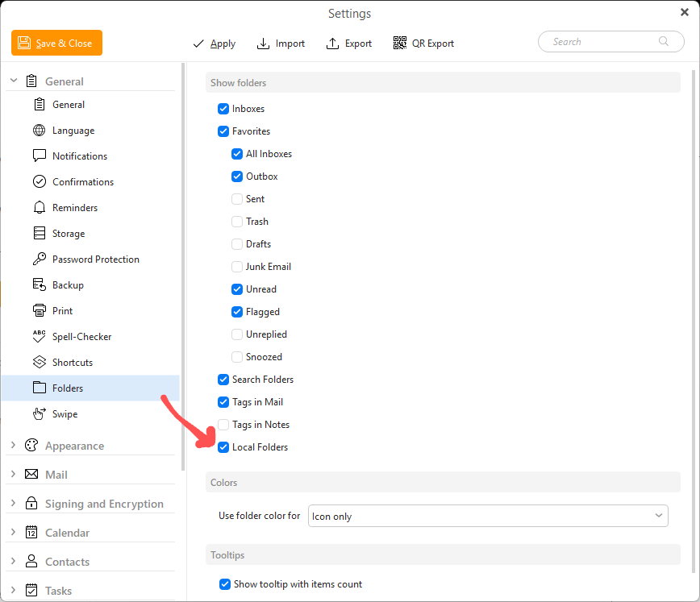
Task: Click the Password Protection key icon
Action: 40,259
